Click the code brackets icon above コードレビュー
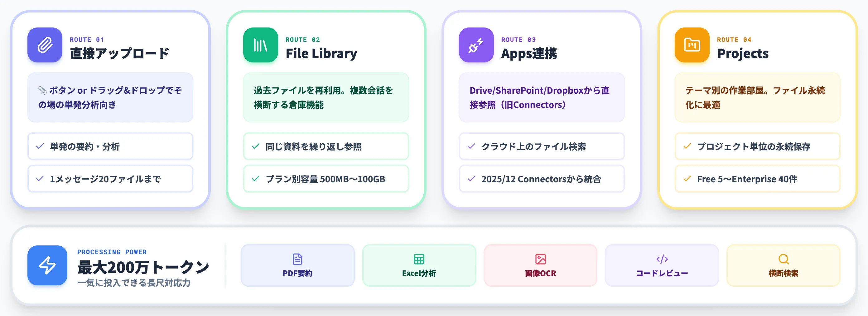The image size is (868, 316). tap(662, 259)
